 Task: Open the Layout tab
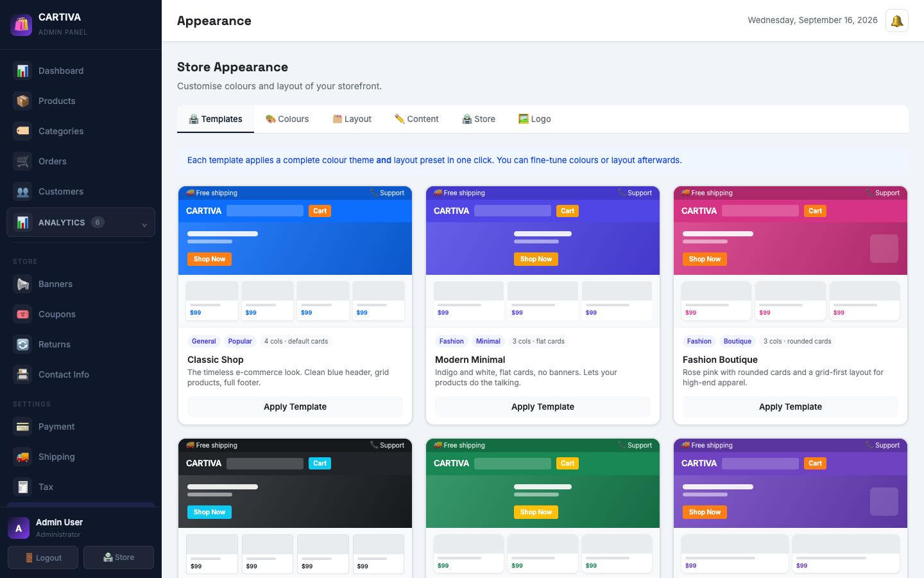click(x=352, y=119)
